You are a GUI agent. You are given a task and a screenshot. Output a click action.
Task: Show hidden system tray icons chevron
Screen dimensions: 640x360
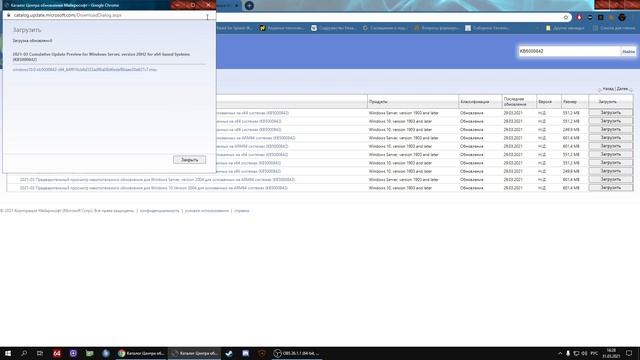tap(560, 353)
